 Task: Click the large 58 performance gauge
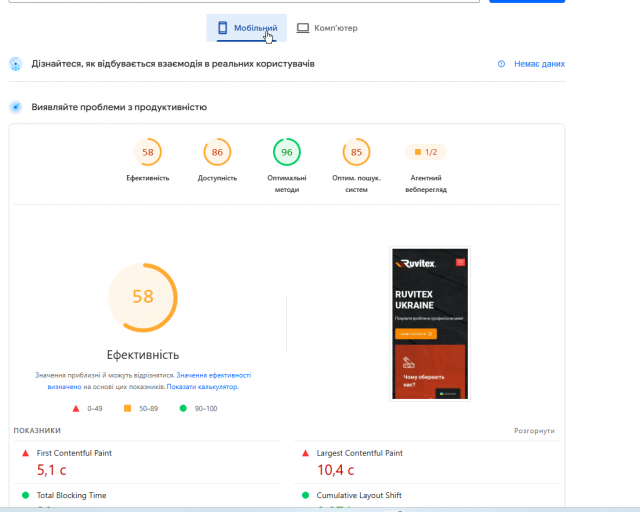tap(143, 297)
